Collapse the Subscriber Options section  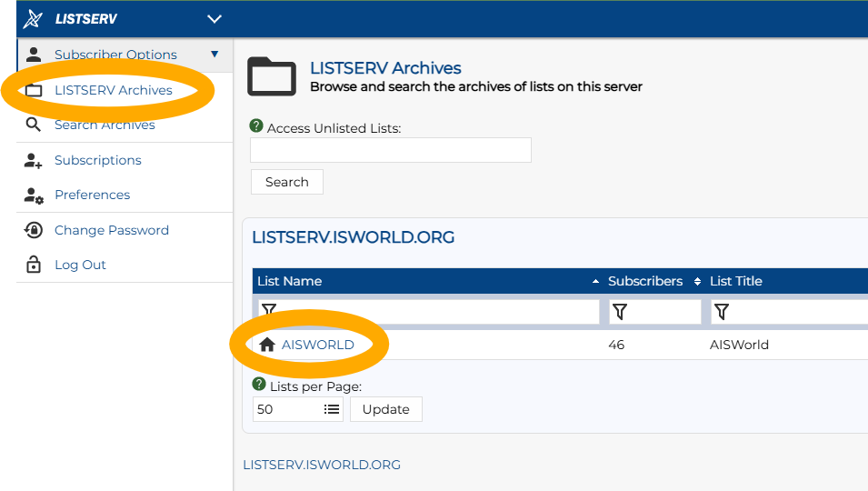click(x=215, y=55)
